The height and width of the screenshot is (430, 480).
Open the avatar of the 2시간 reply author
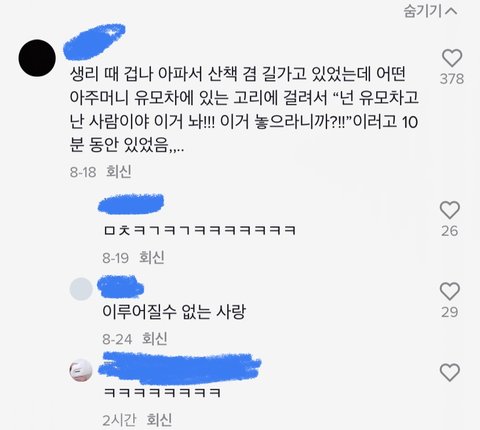coord(81,370)
